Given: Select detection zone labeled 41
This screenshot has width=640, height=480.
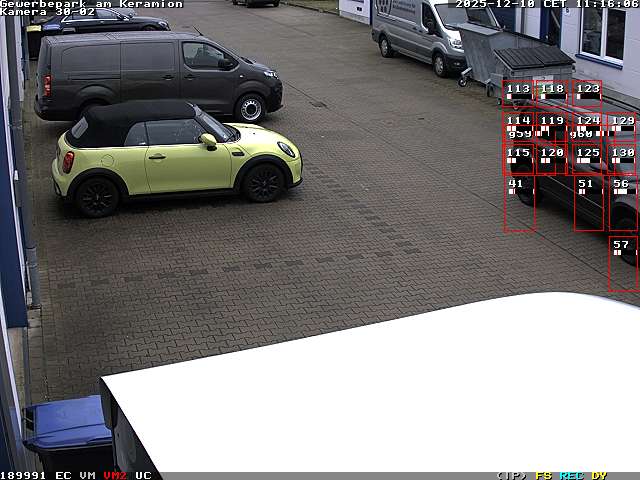Looking at the screenshot, I should (519, 204).
